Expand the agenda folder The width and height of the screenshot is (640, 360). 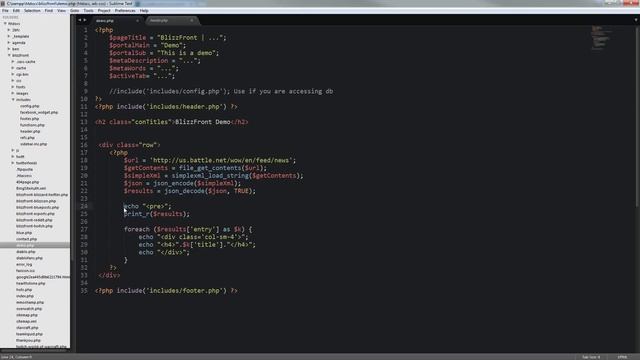pos(9,42)
